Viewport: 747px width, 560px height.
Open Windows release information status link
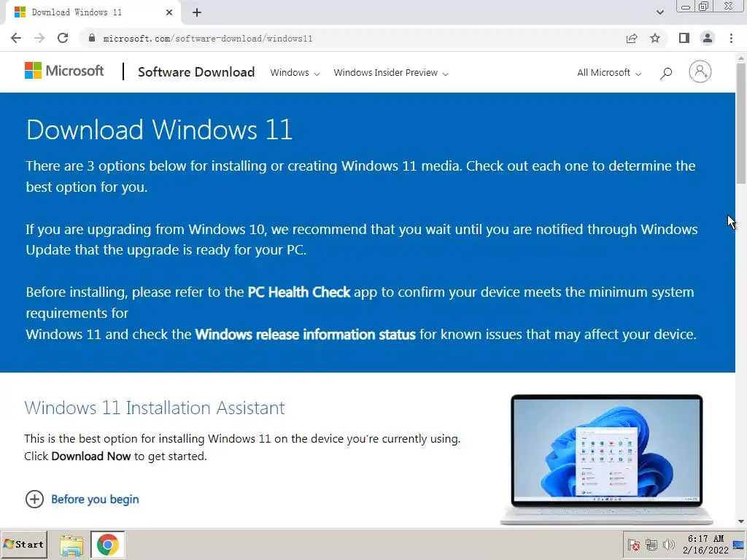click(306, 334)
